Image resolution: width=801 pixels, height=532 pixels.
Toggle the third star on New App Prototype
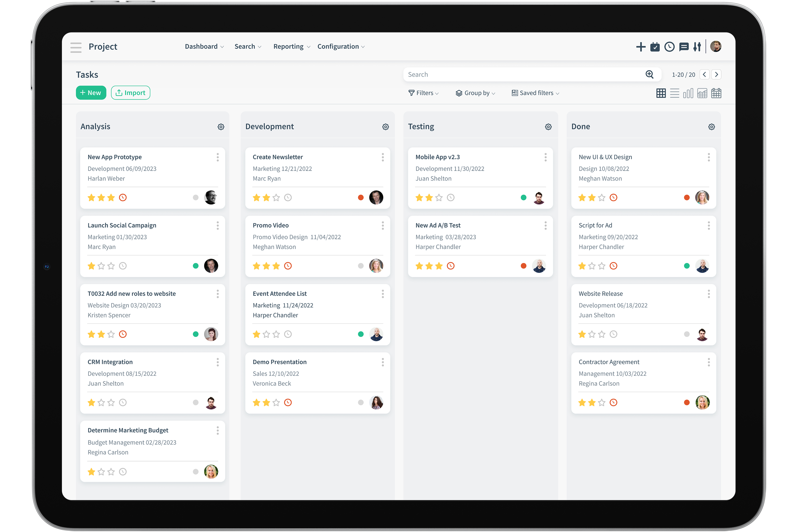111,197
